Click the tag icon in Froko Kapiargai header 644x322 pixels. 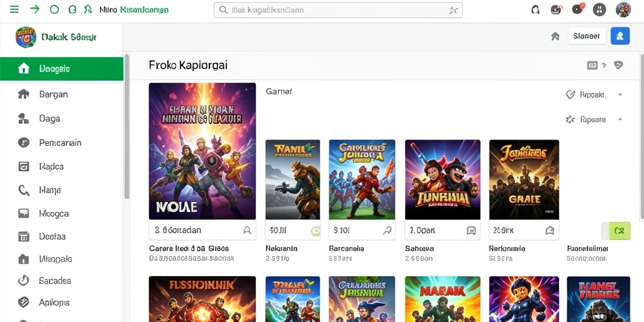pyautogui.click(x=618, y=65)
